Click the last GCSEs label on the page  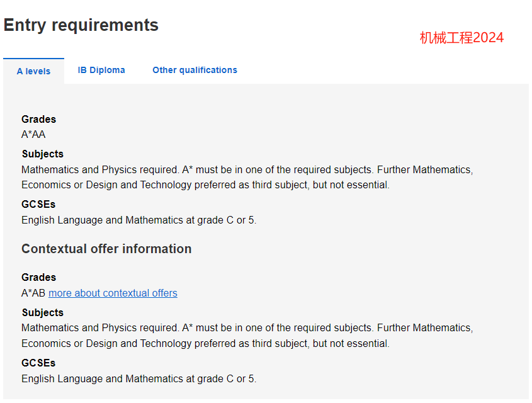point(38,363)
